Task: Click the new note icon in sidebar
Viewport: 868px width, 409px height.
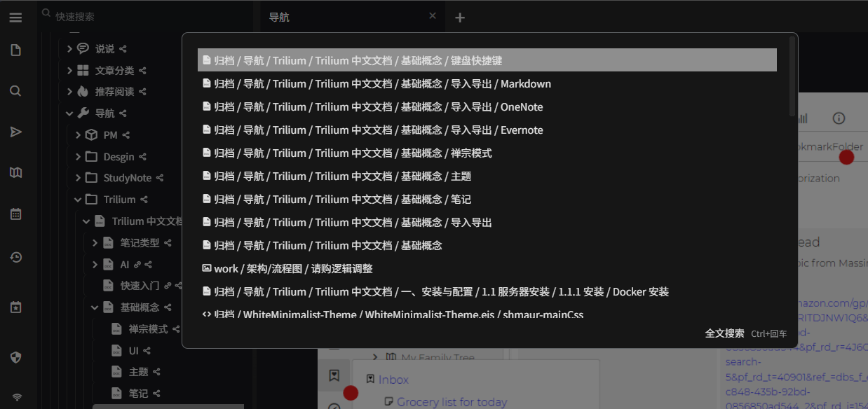Action: pyautogui.click(x=15, y=50)
